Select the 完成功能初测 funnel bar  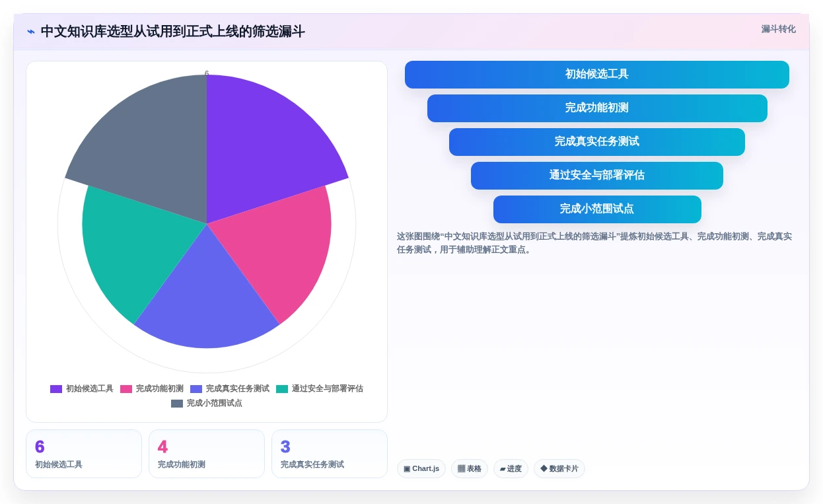pyautogui.click(x=597, y=108)
